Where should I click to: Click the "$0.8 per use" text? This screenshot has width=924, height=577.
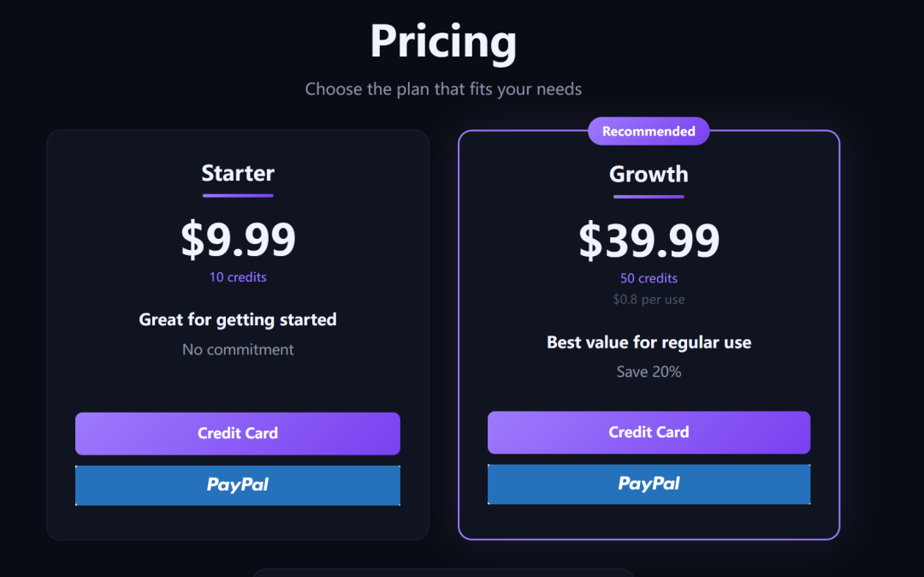pyautogui.click(x=649, y=300)
